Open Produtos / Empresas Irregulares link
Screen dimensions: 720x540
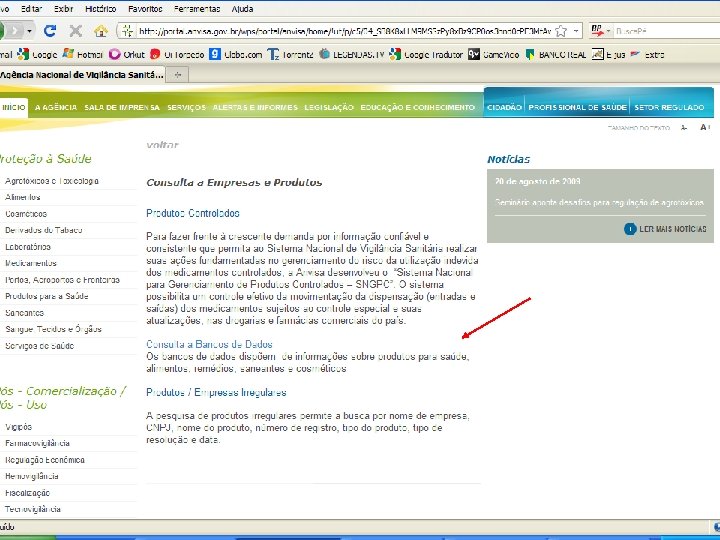[216, 393]
